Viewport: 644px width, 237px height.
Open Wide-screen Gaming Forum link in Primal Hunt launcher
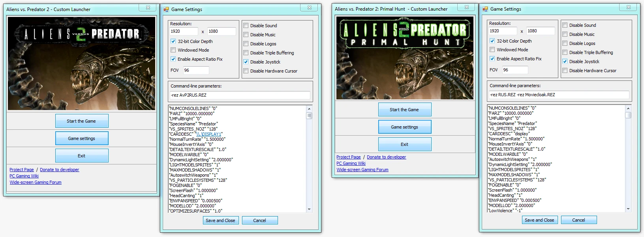pos(362,170)
